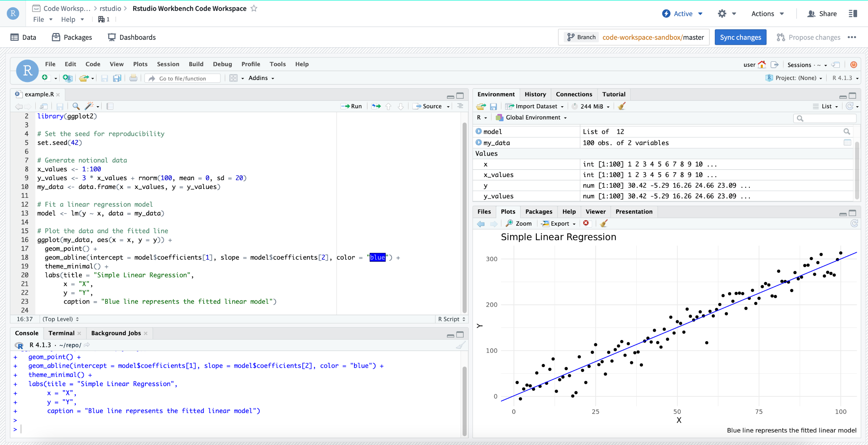The width and height of the screenshot is (868, 445).
Task: Click the Go to file/function field
Action: pos(183,78)
